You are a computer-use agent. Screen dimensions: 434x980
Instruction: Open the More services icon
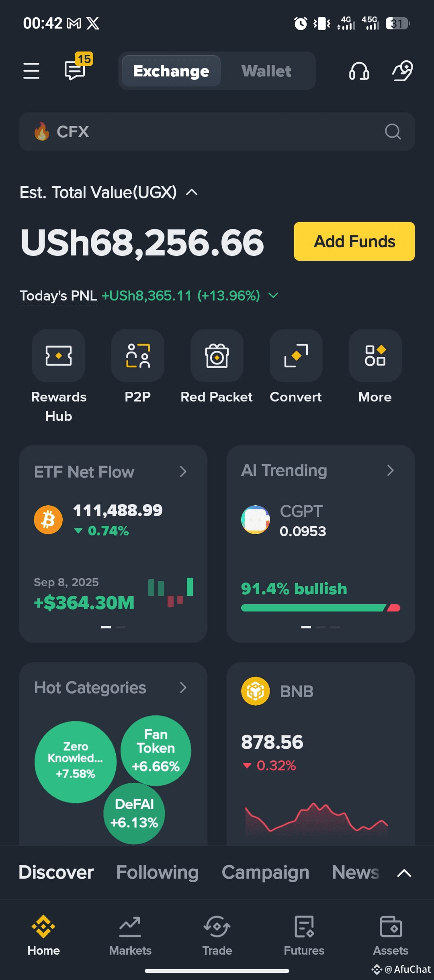coord(375,356)
